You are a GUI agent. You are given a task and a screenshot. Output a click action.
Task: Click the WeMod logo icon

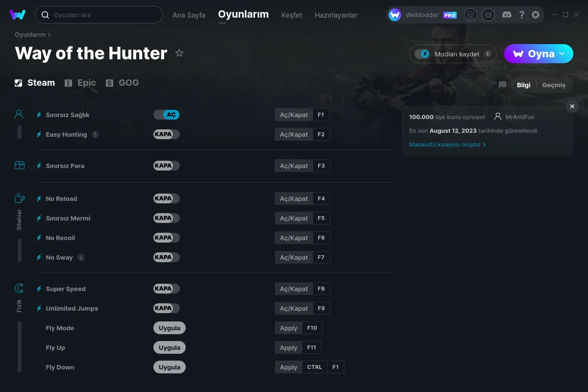[18, 15]
